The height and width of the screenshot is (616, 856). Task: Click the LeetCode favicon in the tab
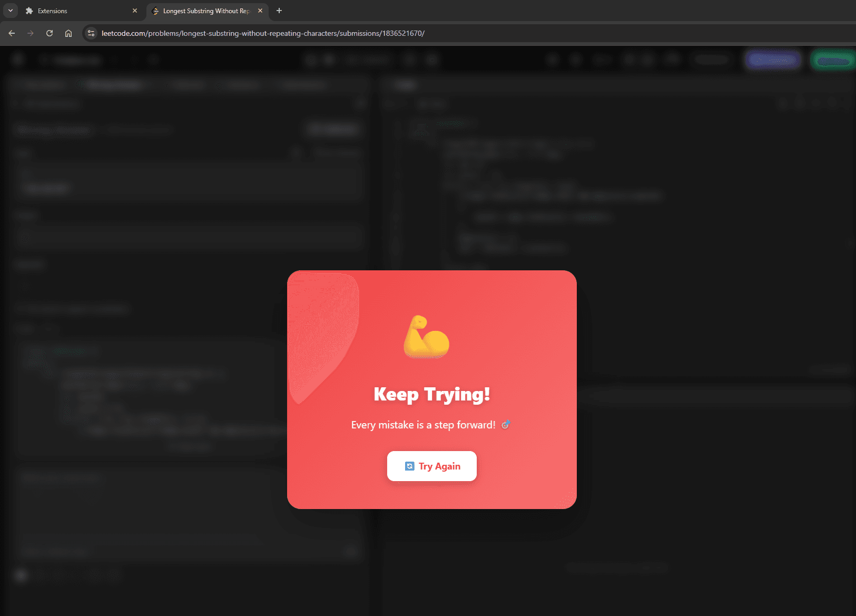coord(155,11)
